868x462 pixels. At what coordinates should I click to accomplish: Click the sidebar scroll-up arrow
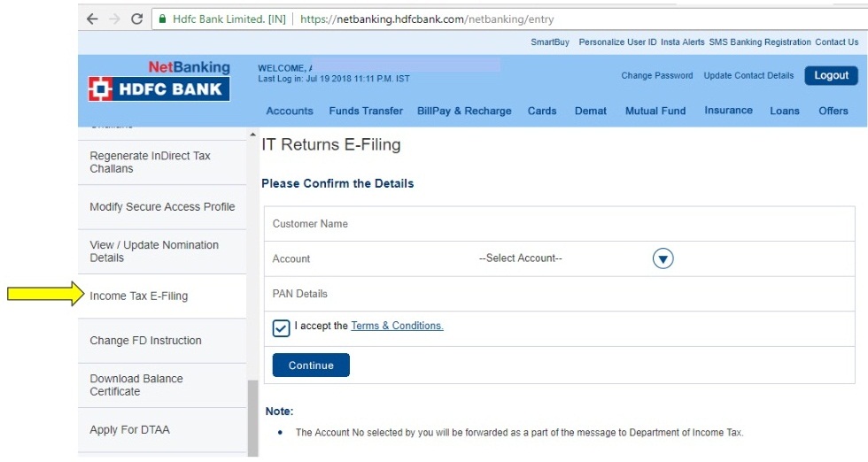point(253,135)
